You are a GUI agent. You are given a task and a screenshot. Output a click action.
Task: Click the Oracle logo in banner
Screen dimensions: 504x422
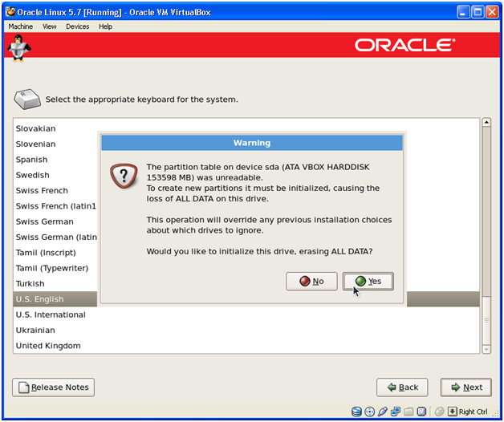coord(405,45)
